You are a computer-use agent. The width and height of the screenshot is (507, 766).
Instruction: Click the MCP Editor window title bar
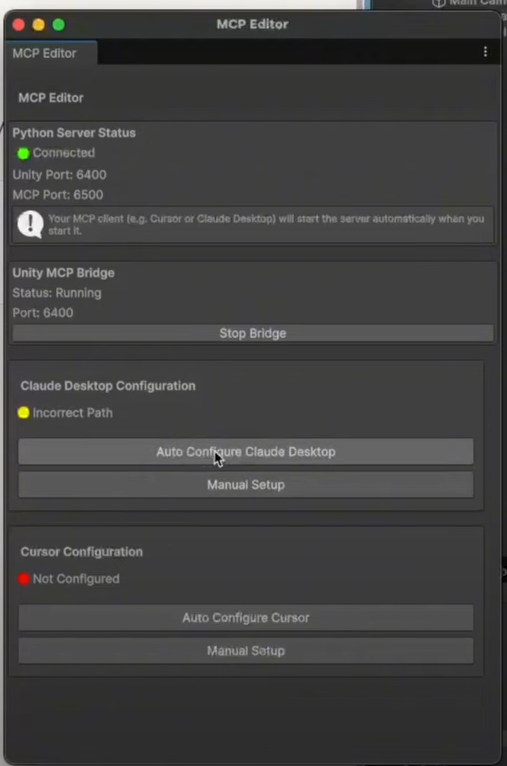(x=253, y=24)
